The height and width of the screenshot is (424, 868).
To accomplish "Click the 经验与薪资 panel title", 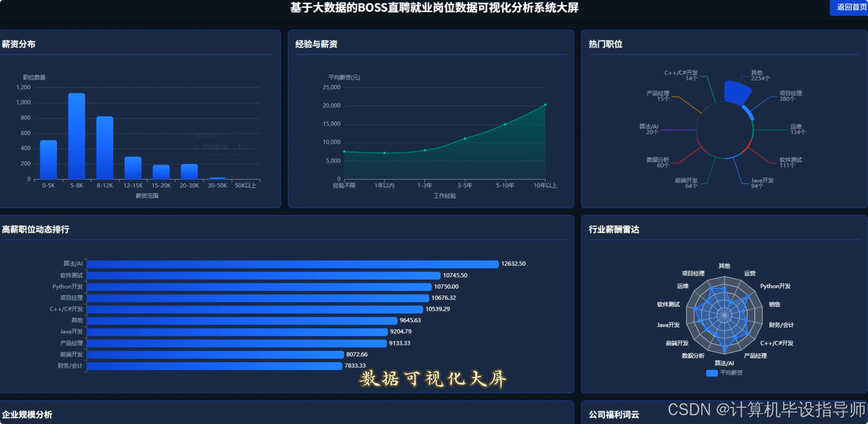I will [x=316, y=44].
